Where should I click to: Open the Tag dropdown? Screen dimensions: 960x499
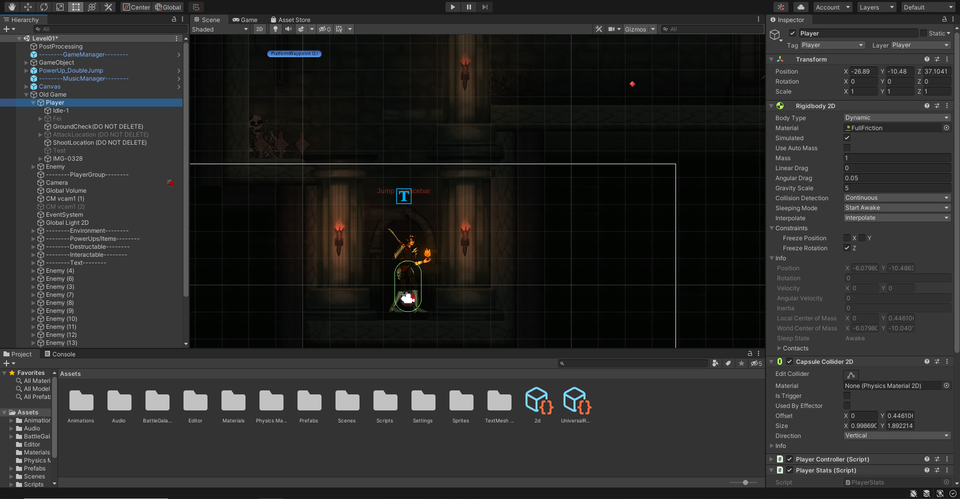(x=832, y=45)
